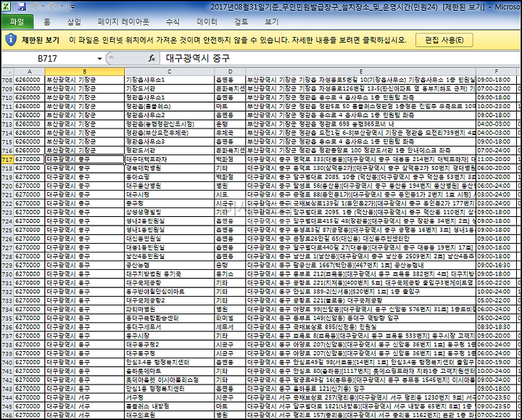Viewport: 522px width, 420px height.
Task: Open the 수식 ribbon tab
Action: 173,22
